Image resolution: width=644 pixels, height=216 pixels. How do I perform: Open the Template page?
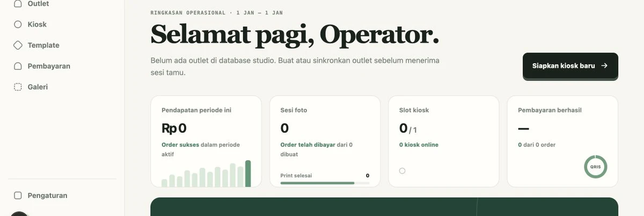click(62, 45)
